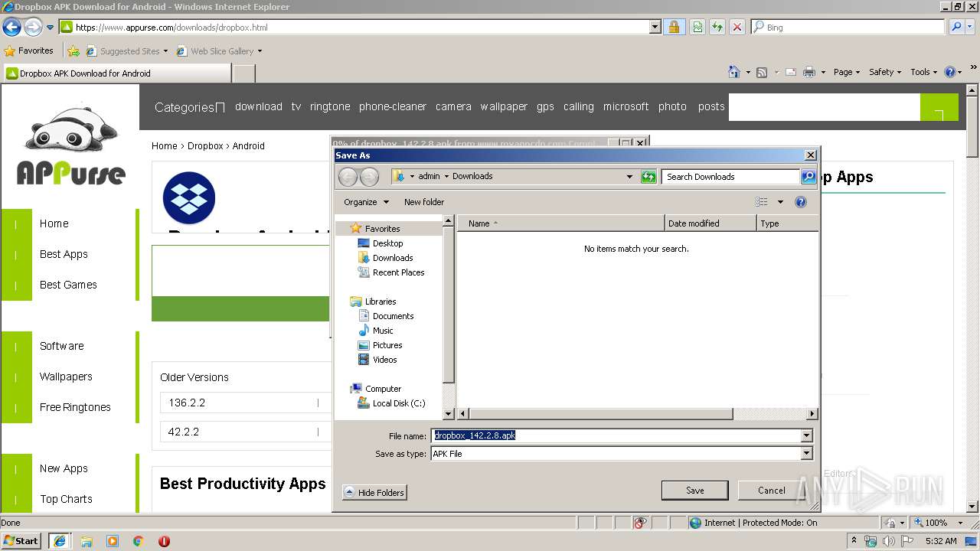Click the Cancel button
This screenshot has height=551, width=980.
[x=771, y=491]
